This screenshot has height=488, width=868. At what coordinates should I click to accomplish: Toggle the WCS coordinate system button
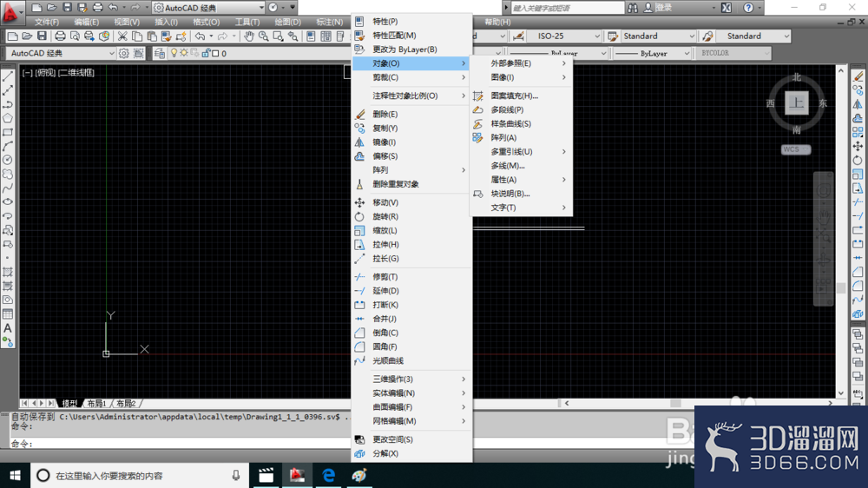[795, 149]
